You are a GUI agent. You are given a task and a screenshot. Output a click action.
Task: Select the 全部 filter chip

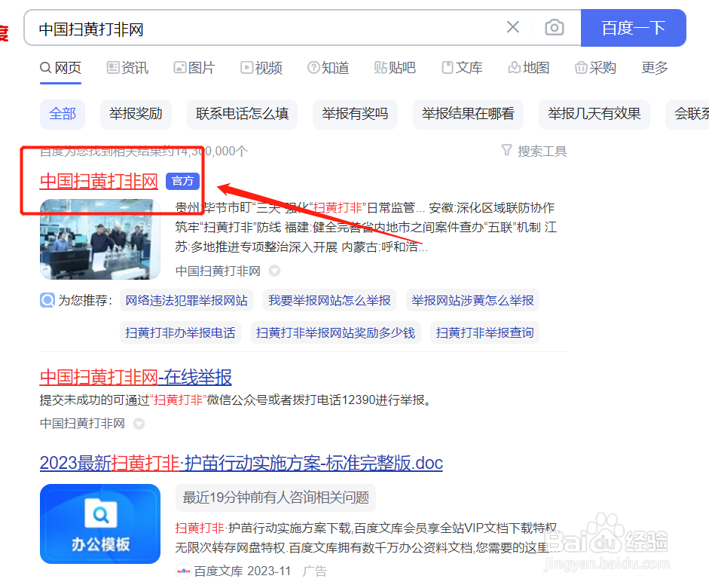tap(63, 114)
